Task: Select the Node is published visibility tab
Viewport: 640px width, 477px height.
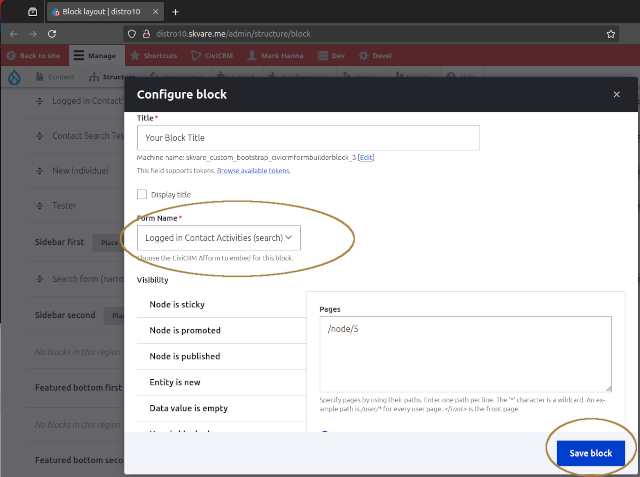Action: pos(222,356)
